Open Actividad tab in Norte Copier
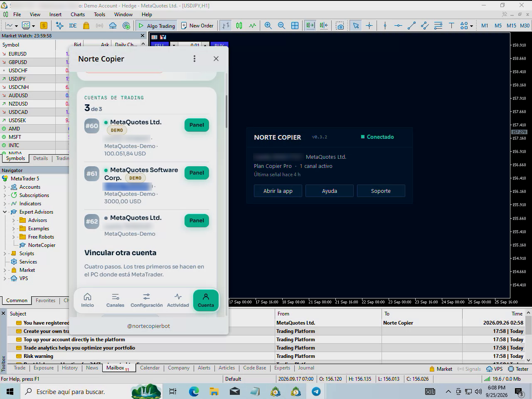Screen dimensions: 532x399 tap(178, 300)
